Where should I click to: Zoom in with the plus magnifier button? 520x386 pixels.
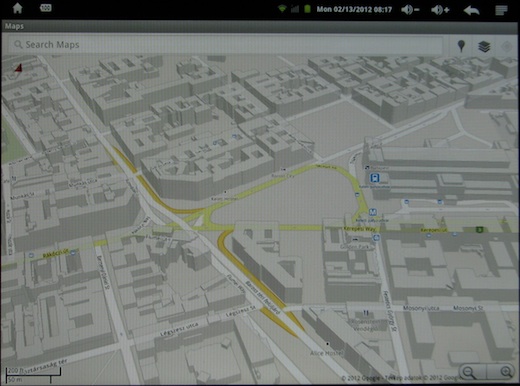pyautogui.click(x=506, y=372)
